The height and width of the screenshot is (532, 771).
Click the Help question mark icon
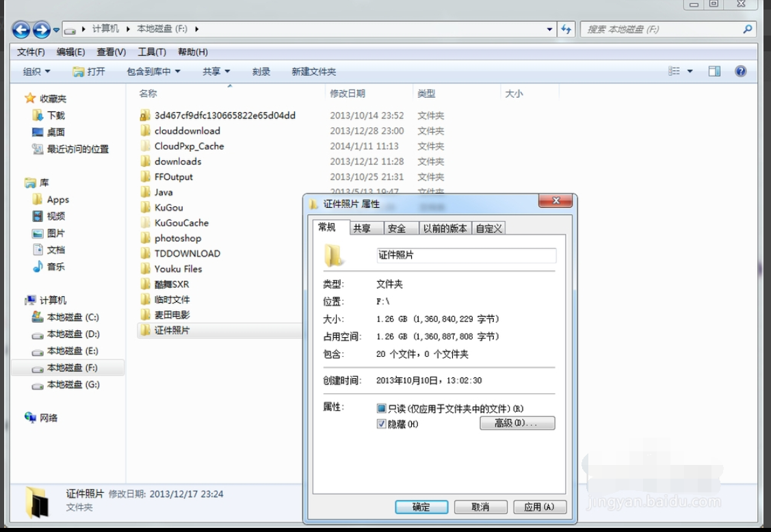pyautogui.click(x=740, y=70)
